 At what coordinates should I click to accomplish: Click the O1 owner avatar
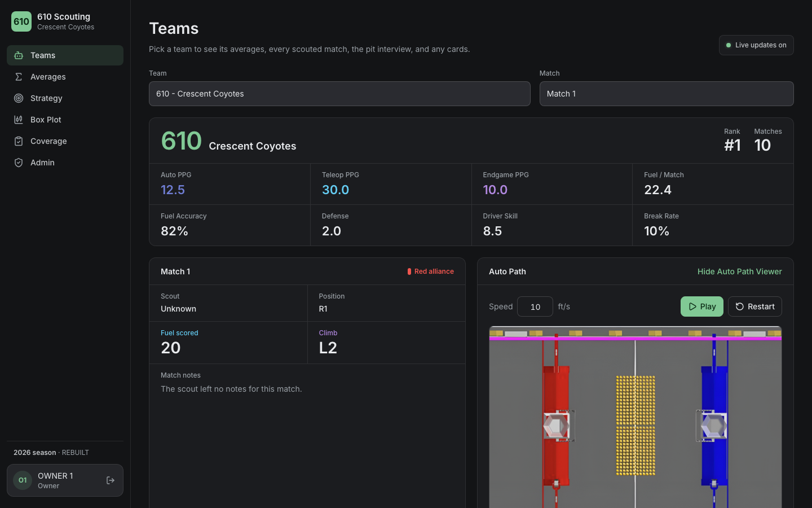[23, 480]
